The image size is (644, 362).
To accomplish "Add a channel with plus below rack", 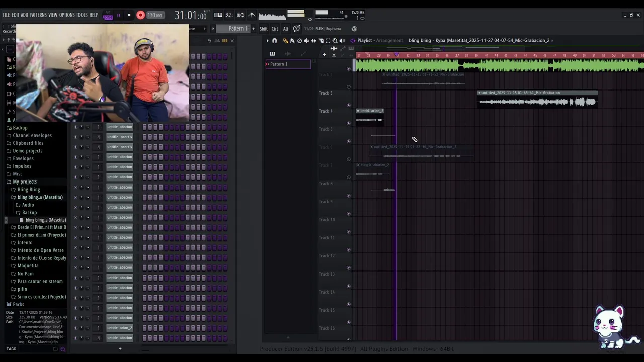I will pos(120,348).
